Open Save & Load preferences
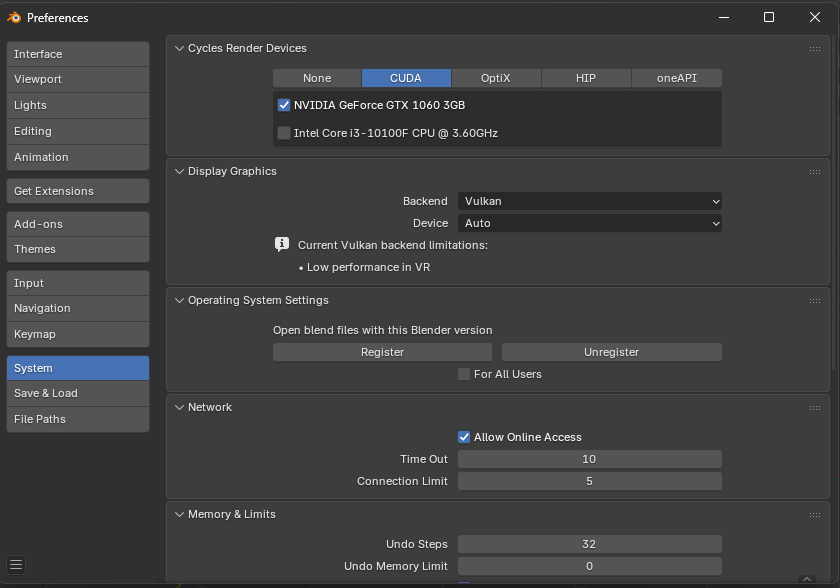This screenshot has width=840, height=588. [x=78, y=394]
